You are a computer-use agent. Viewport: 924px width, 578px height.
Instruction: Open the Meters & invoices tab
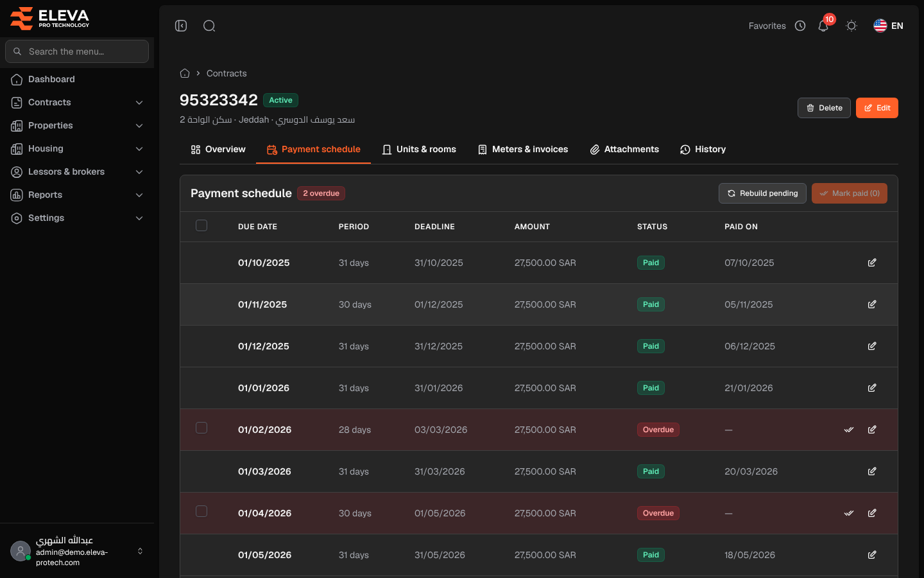(x=523, y=149)
